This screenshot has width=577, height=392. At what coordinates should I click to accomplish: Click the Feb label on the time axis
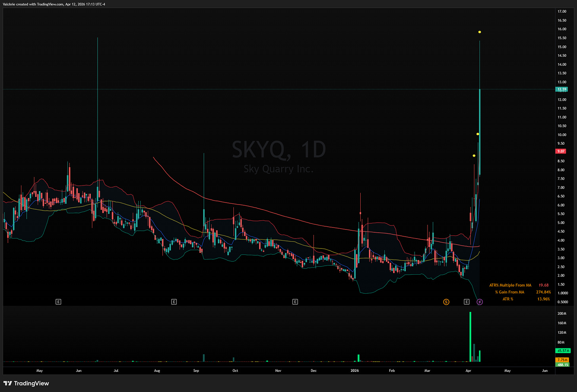pos(392,371)
